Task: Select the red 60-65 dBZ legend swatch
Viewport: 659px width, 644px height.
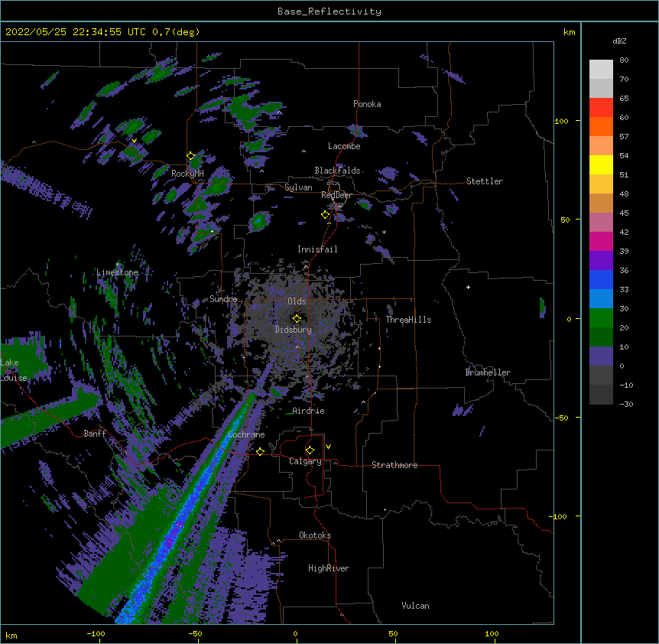Action: [601, 107]
